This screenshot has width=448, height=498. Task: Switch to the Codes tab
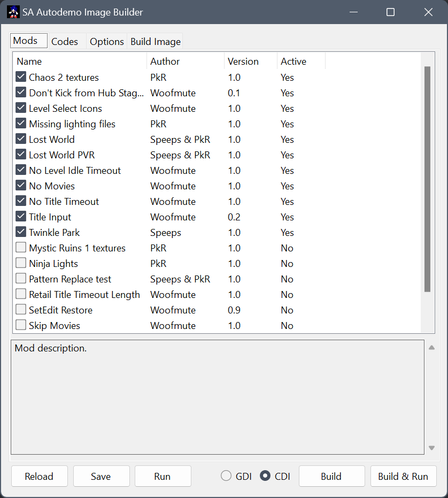coord(65,41)
